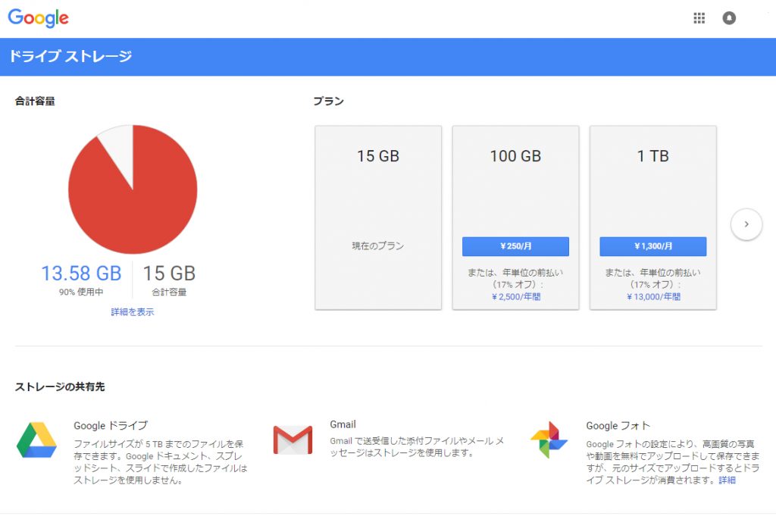Click the Gmail envelope icon

coord(293,440)
